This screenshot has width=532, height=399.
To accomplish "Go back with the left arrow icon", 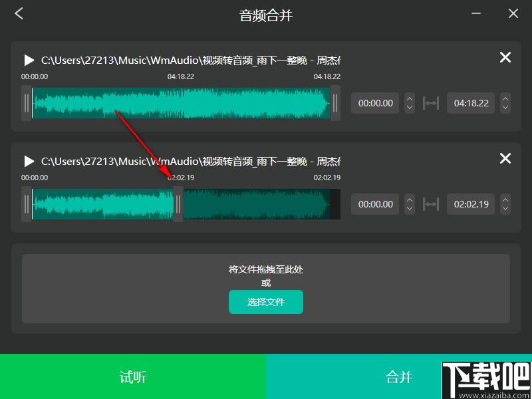I will pos(19,13).
